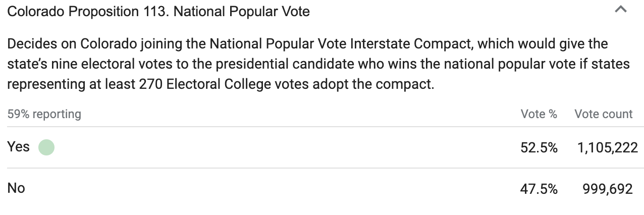Viewport: 644px width, 215px height.
Task: Collapse the Proposition 113 card chevron
Action: 621,10
